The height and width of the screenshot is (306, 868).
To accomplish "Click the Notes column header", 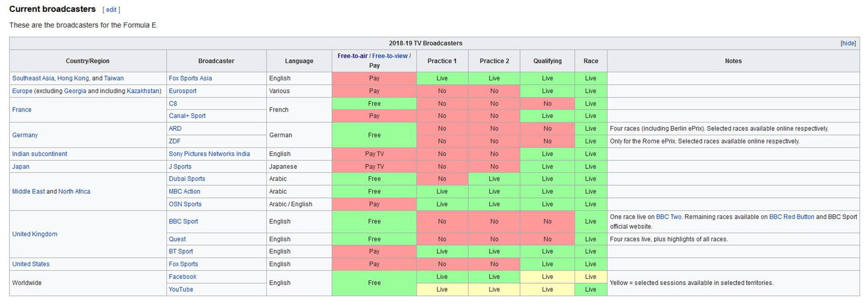I will tap(733, 61).
